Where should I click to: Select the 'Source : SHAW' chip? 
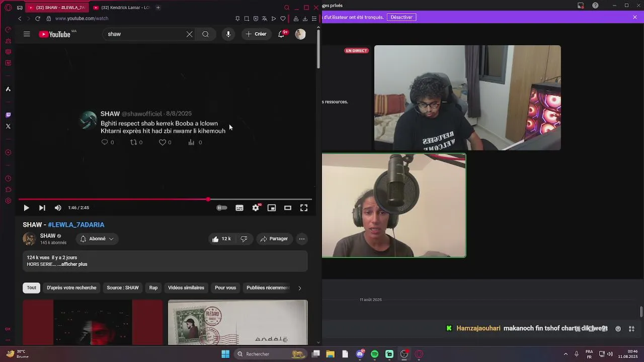click(123, 288)
